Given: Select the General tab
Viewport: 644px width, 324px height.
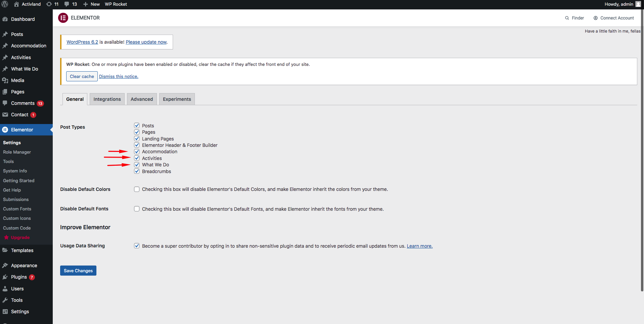Looking at the screenshot, I should point(75,99).
